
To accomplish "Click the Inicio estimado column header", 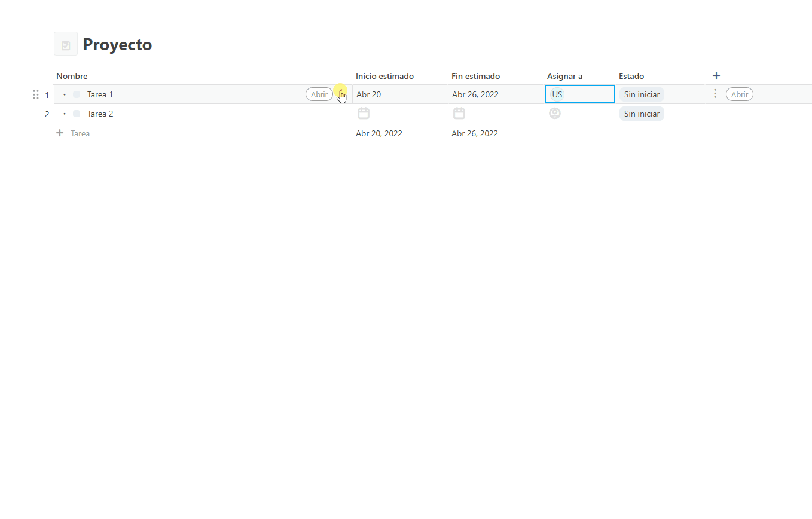I will pyautogui.click(x=384, y=76).
